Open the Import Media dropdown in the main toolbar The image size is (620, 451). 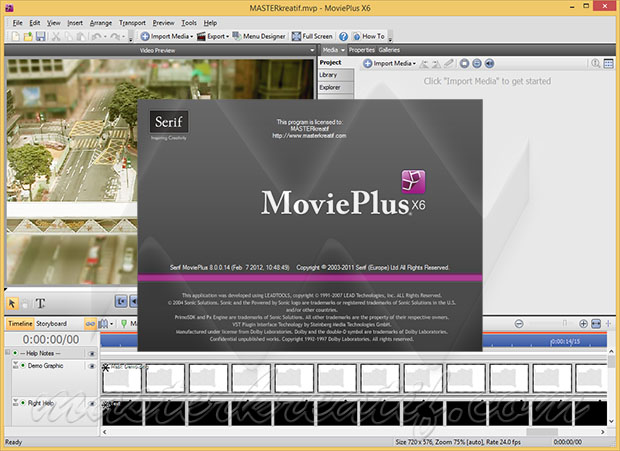[x=192, y=37]
